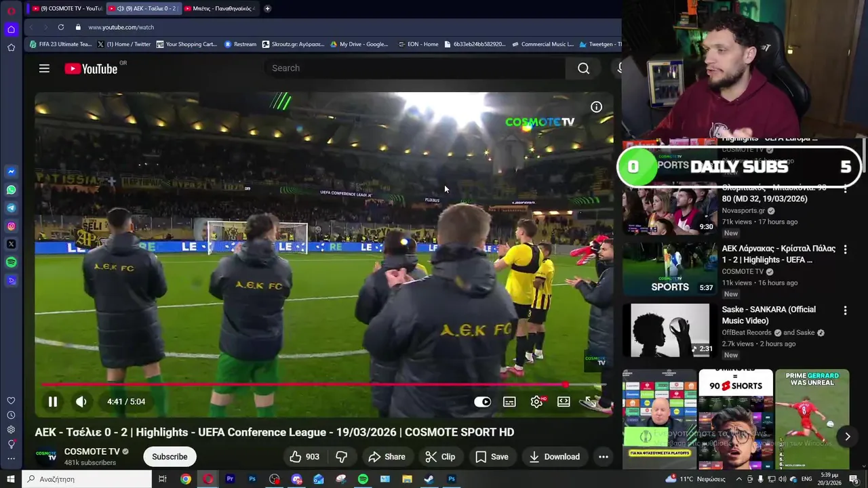
Task: Open Opera main menu logo
Action: click(x=11, y=10)
